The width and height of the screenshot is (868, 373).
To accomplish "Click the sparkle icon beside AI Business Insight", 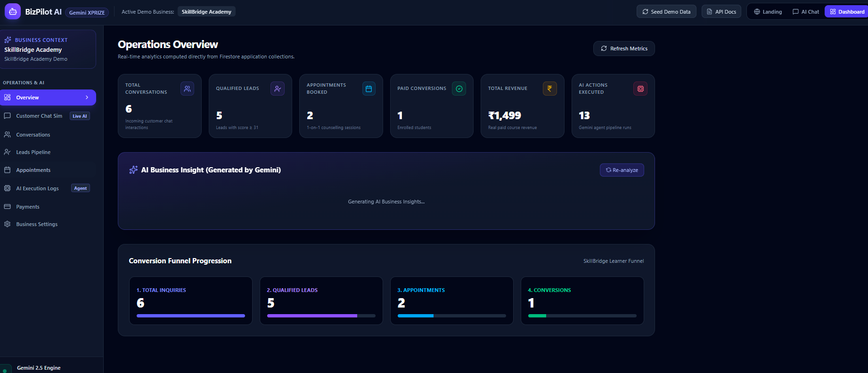I will coord(133,170).
